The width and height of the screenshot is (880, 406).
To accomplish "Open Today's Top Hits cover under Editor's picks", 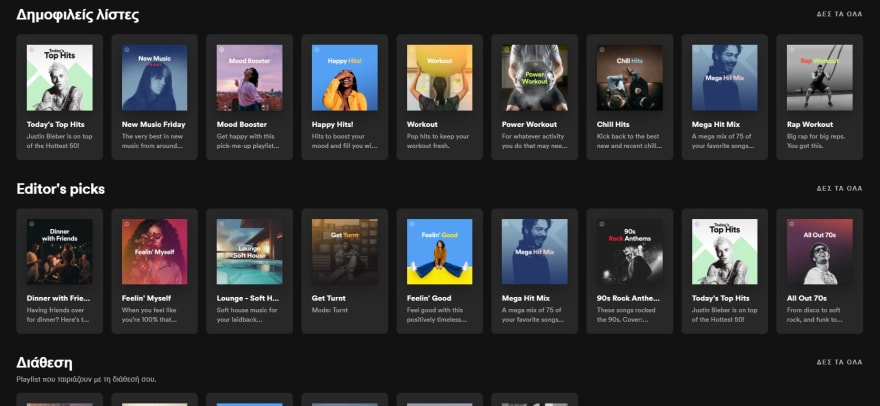I will (725, 252).
